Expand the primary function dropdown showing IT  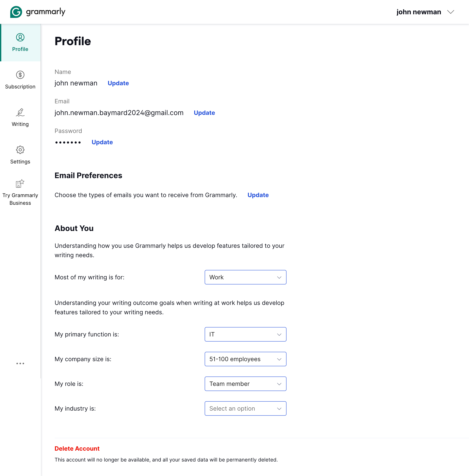245,334
